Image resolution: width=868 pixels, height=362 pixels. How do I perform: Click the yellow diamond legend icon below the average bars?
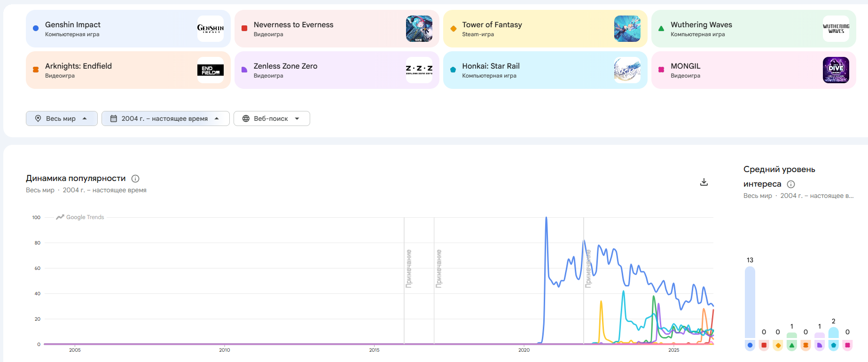point(778,345)
